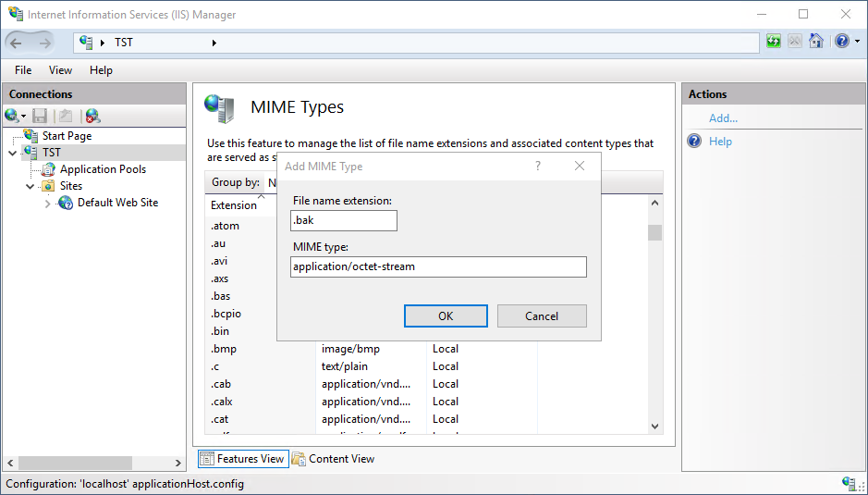Click the MIME list scroll-up arrow
This screenshot has height=495, width=868.
point(654,203)
